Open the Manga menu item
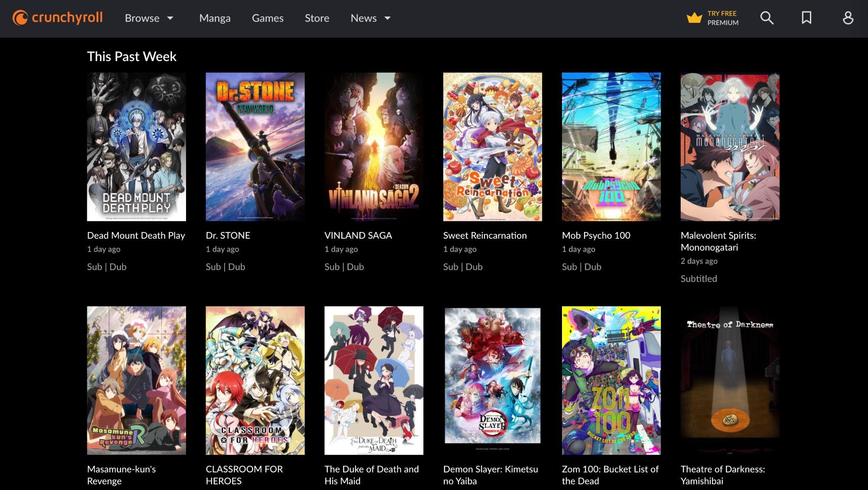868x490 pixels. 215,18
